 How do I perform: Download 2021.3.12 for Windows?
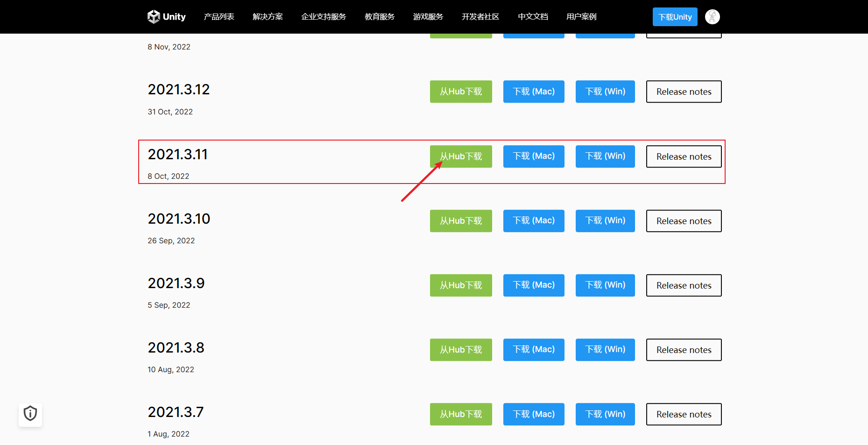[605, 92]
